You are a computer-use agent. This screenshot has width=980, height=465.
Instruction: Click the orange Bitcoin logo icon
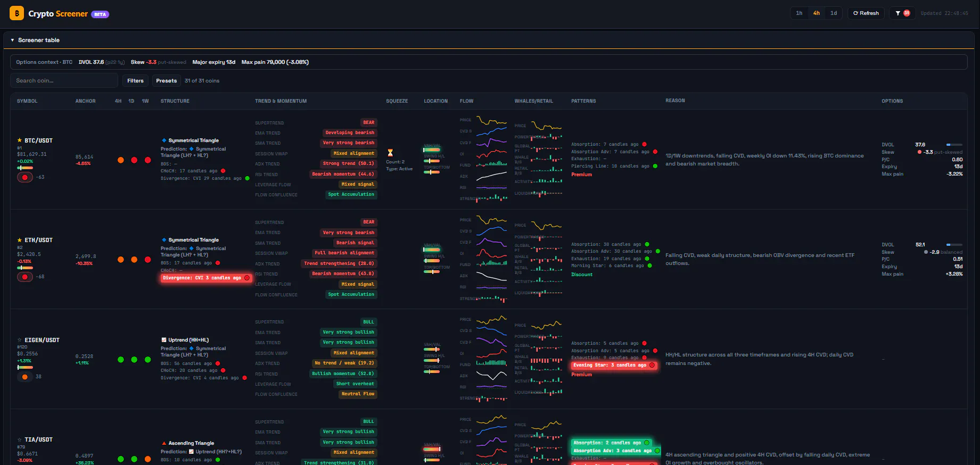click(x=17, y=13)
